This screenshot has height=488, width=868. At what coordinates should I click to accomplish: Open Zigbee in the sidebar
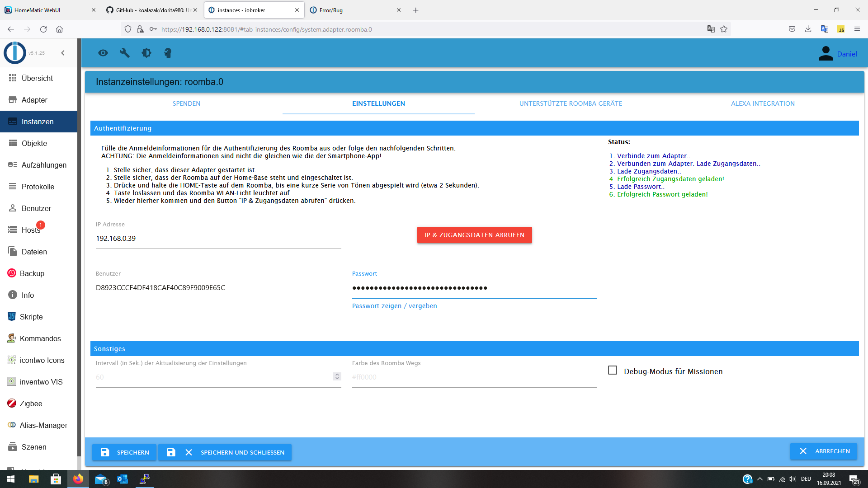[x=31, y=404]
